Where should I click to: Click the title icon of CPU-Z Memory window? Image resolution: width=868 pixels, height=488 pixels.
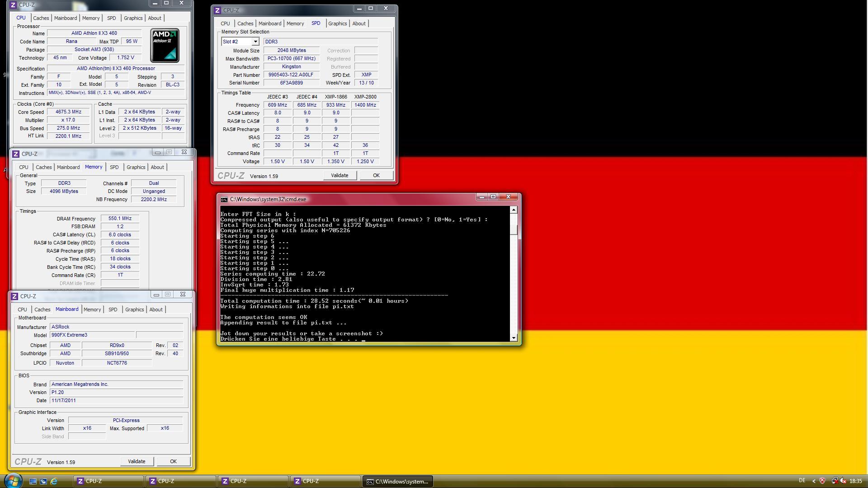[16, 154]
